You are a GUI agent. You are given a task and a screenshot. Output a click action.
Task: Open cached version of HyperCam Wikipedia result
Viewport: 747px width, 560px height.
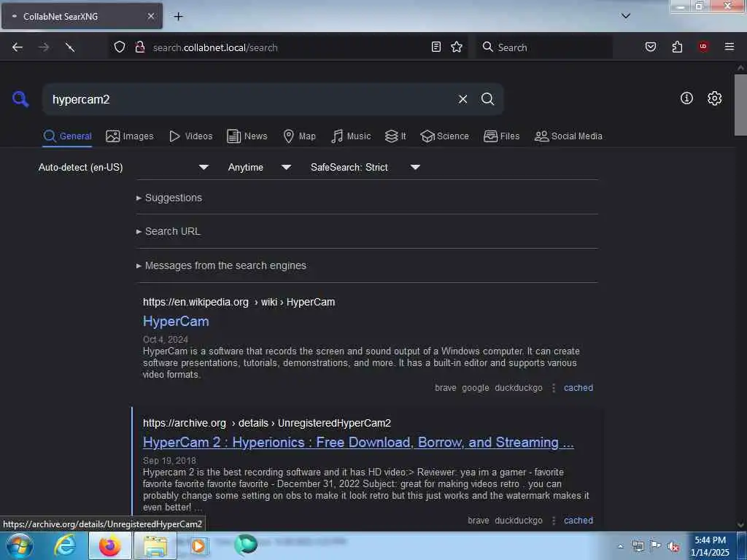coord(578,388)
